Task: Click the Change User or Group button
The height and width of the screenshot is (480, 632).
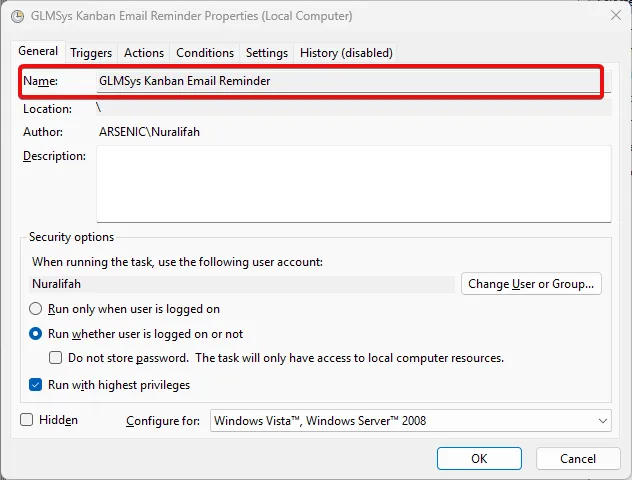Action: click(x=531, y=284)
